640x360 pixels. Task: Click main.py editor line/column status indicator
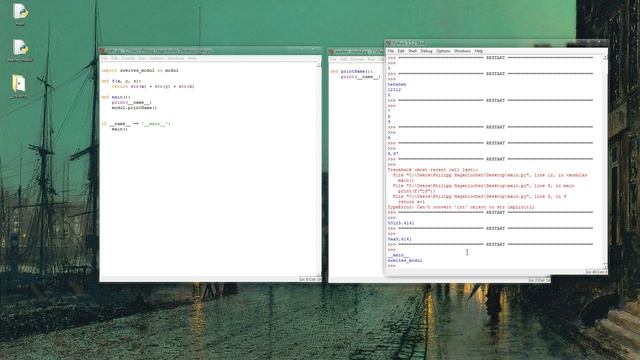tap(310, 279)
